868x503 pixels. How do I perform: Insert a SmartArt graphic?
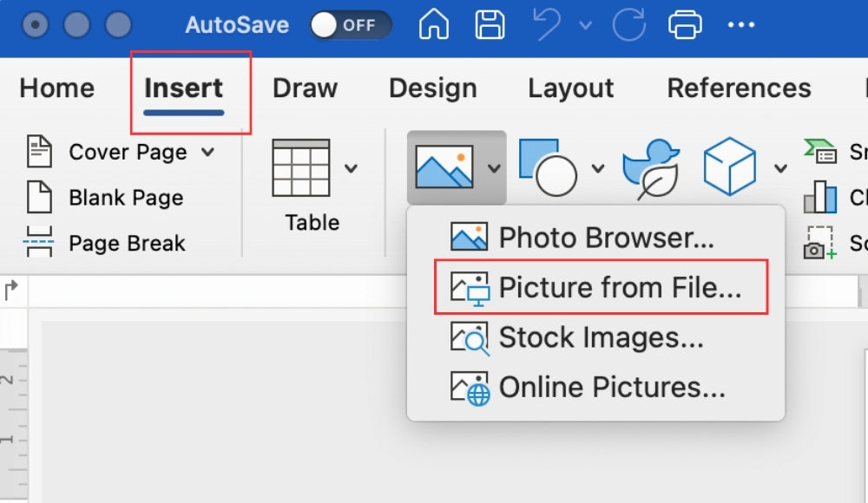(x=835, y=152)
